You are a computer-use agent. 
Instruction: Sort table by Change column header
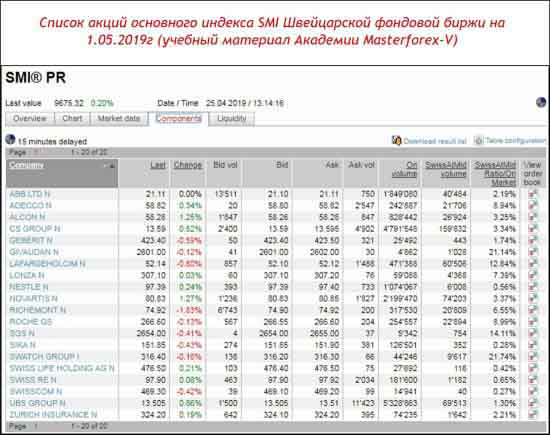coord(188,165)
